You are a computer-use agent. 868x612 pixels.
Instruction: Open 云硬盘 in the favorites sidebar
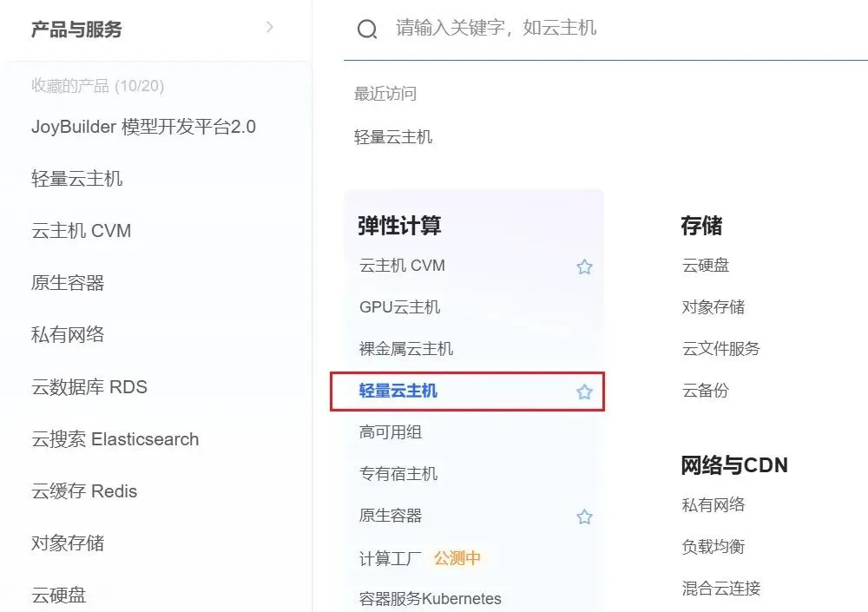point(59,596)
